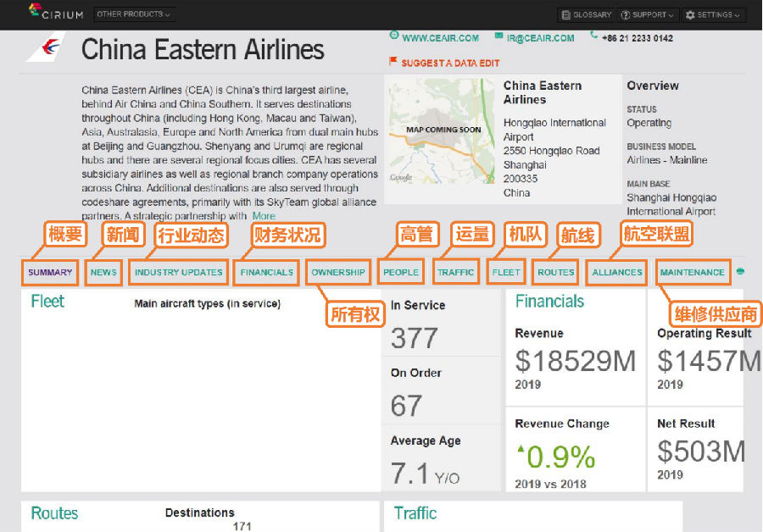Expand the Other Products dropdown
The width and height of the screenshot is (763, 532).
[134, 14]
